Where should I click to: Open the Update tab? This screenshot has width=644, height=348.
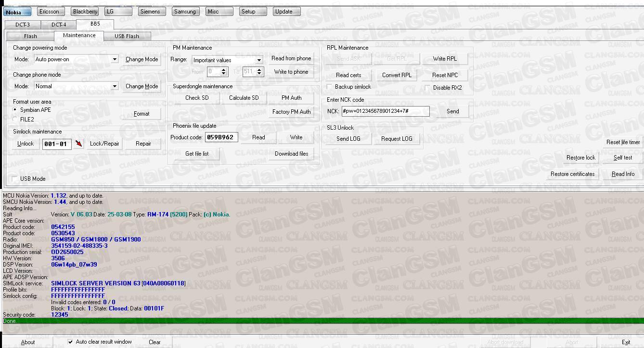pos(287,12)
